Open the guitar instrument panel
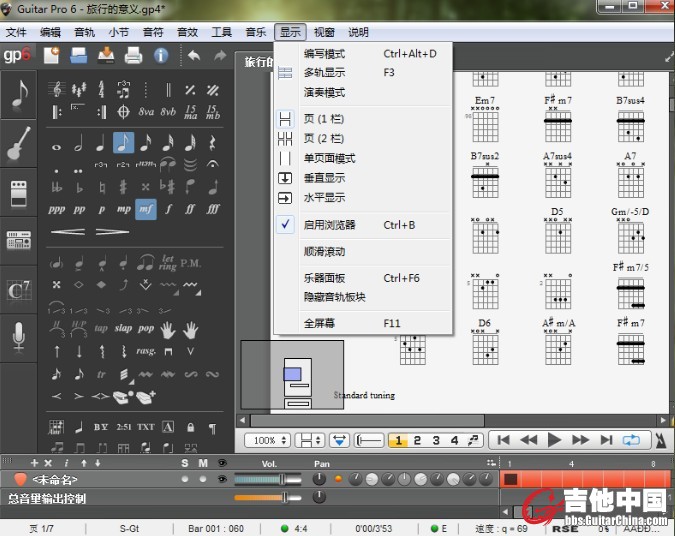This screenshot has width=675, height=536. pyautogui.click(x=18, y=144)
